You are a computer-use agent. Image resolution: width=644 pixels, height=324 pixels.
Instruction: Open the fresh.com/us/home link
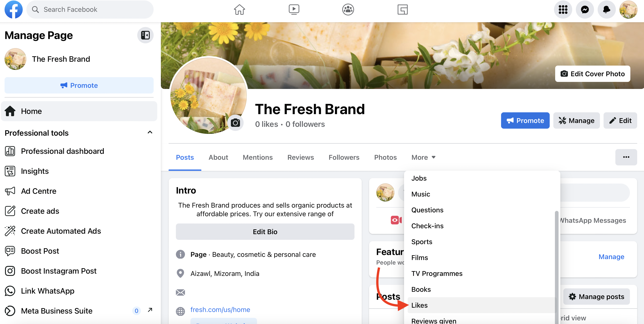click(220, 309)
